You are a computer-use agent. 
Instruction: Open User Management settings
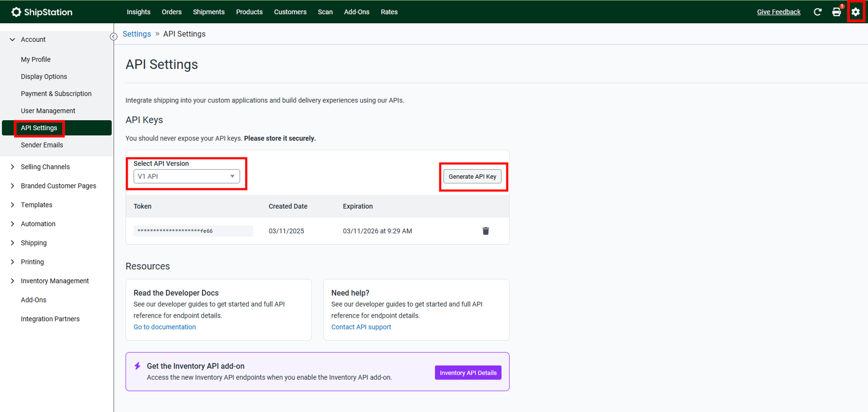pos(48,111)
